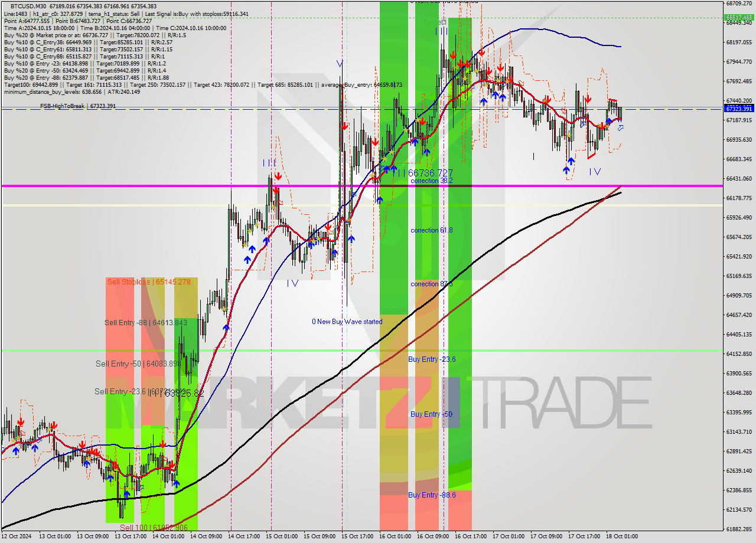Click the 'Buy Entry -88.6' label
Screen dimensions: 756x543
pos(432,495)
